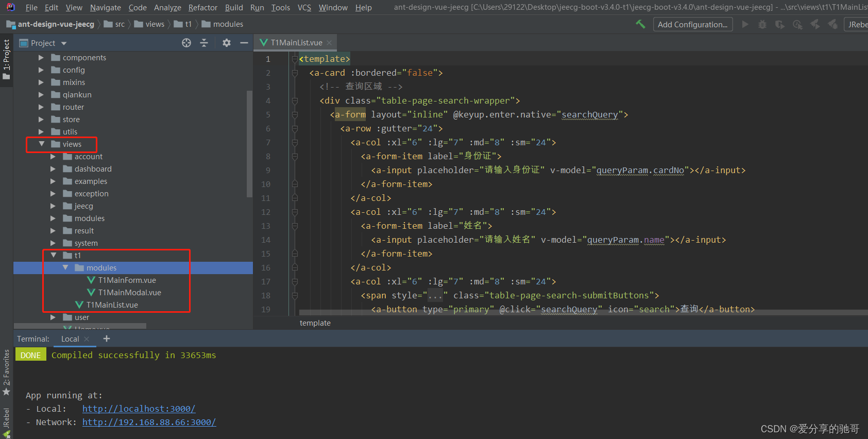Expand the jeecg folder arrow
Viewport: 868px width, 439px height.
pyautogui.click(x=53, y=206)
